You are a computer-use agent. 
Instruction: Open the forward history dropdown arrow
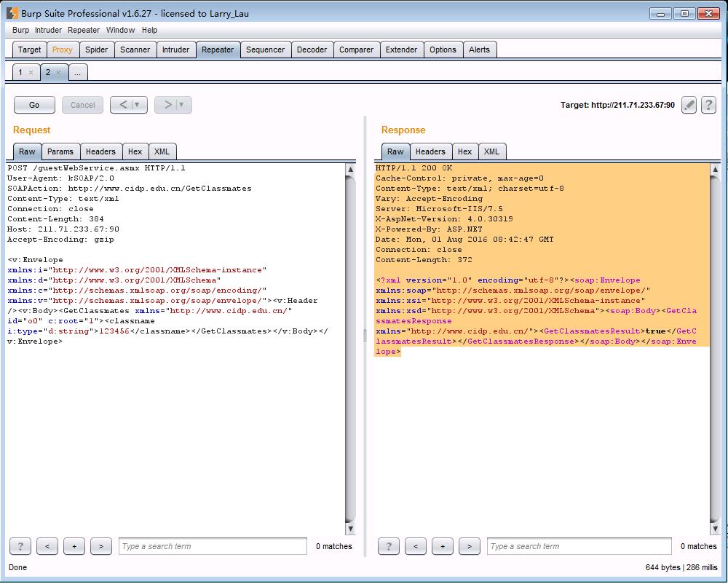pyautogui.click(x=181, y=105)
